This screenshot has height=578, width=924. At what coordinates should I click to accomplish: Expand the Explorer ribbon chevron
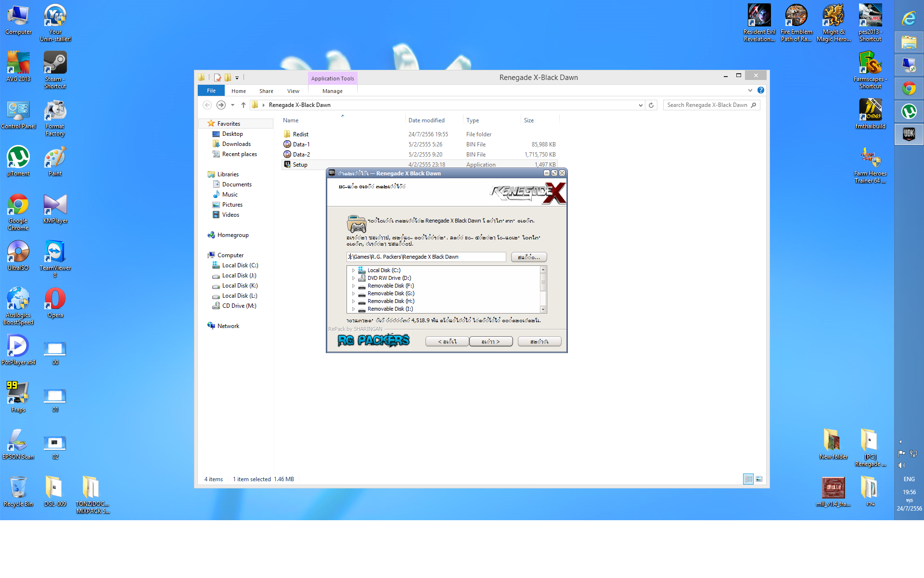pos(750,90)
